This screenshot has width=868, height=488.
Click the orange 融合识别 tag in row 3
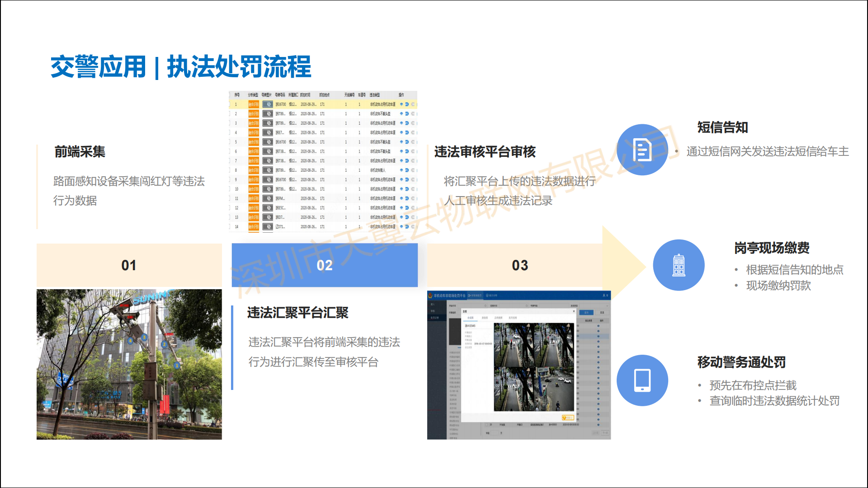tap(254, 123)
